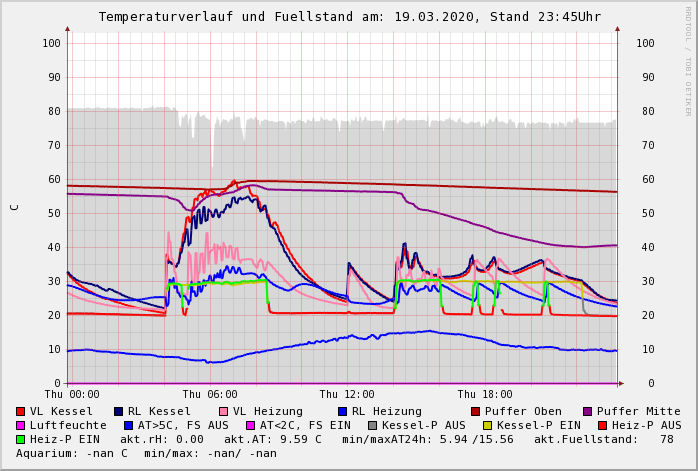Viewport: 698px width, 471px height.
Task: Click the red VL Kessel legend swatch
Action: [20, 411]
